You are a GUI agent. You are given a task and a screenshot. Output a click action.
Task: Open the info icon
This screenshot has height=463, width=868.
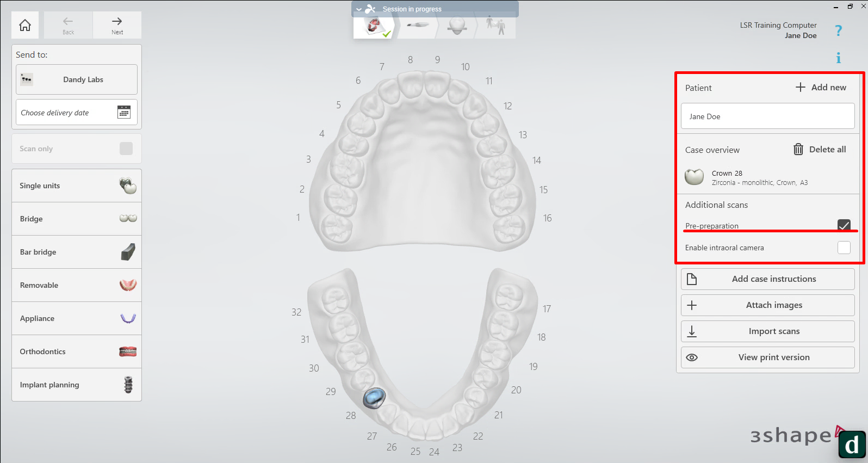[x=838, y=58]
